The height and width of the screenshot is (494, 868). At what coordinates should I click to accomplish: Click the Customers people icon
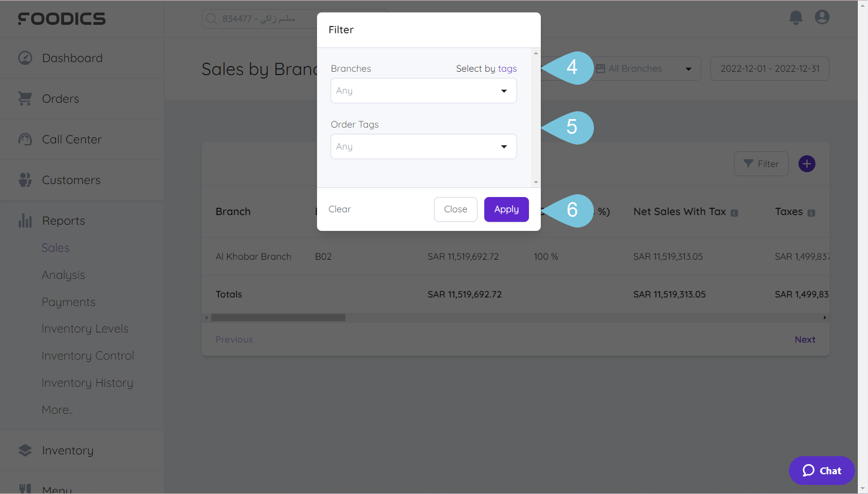click(x=25, y=180)
